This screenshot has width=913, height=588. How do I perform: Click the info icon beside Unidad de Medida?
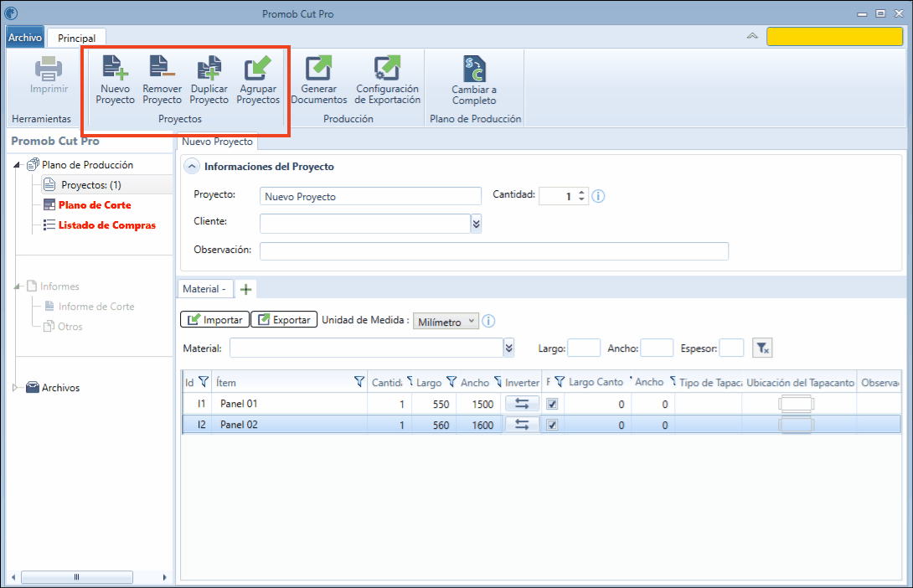coord(488,321)
